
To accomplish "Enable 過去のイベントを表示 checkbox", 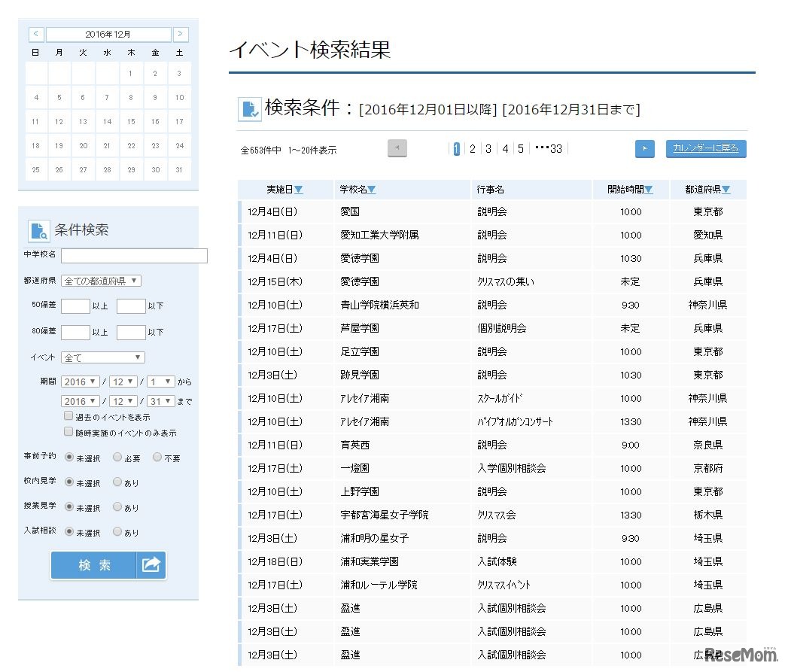I will point(68,416).
